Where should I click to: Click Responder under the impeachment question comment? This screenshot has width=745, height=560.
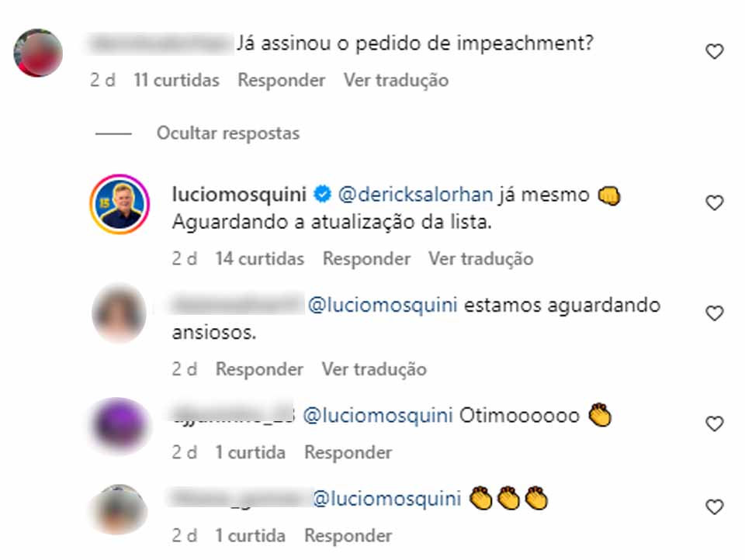281,80
